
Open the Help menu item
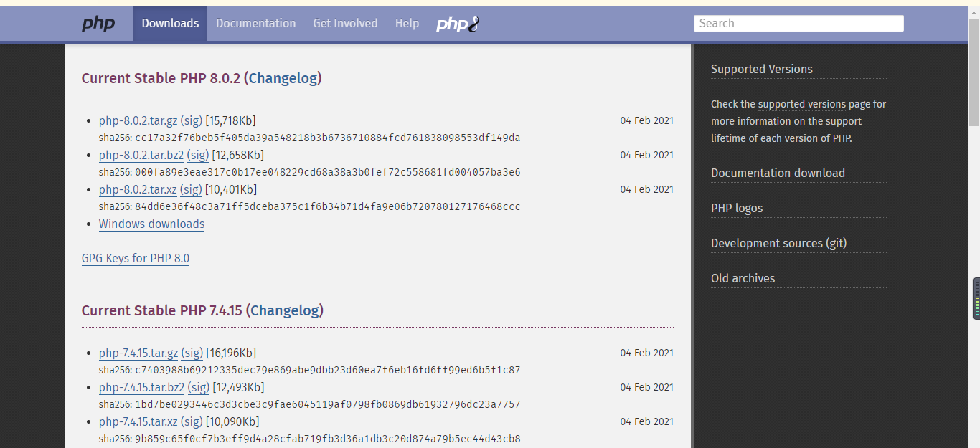pyautogui.click(x=407, y=24)
